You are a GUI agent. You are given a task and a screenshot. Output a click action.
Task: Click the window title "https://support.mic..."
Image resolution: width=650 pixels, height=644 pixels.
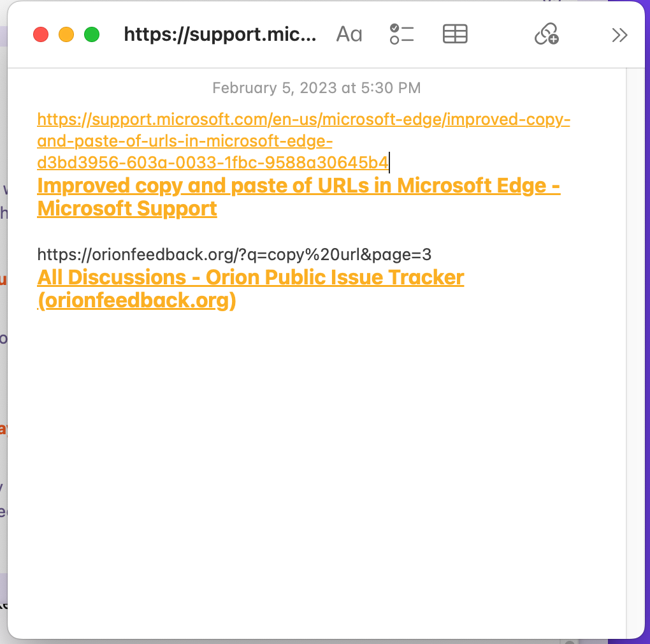click(220, 34)
